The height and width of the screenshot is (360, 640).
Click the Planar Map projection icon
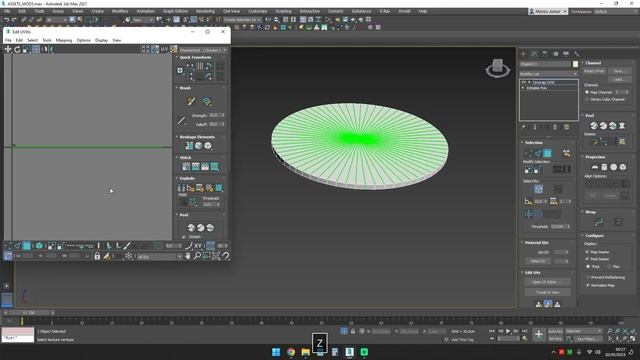595,167
